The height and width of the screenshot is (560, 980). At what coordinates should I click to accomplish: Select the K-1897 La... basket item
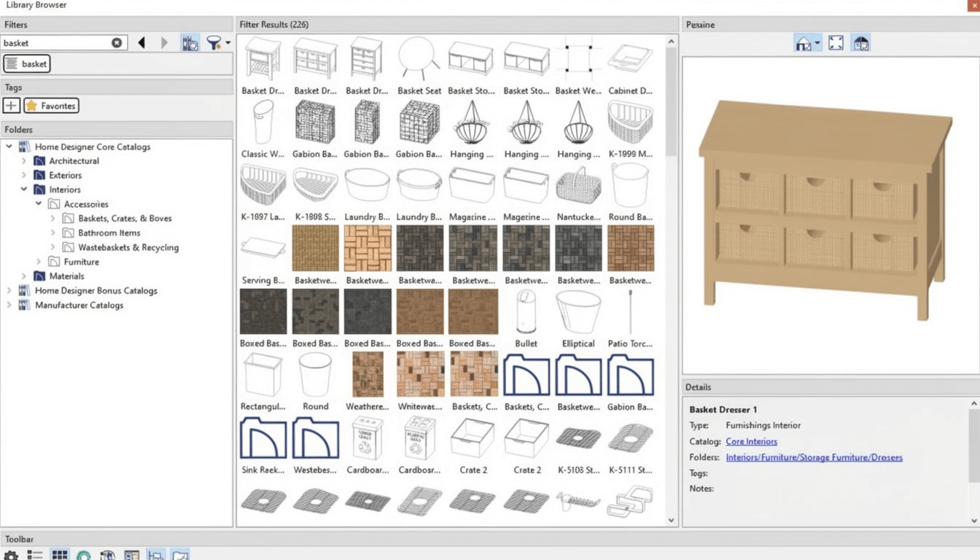tap(263, 192)
